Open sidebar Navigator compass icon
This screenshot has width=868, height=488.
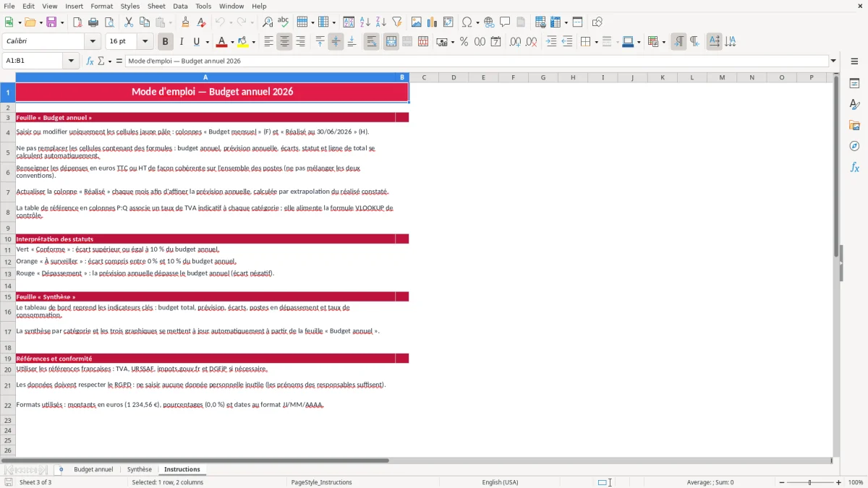(x=854, y=146)
